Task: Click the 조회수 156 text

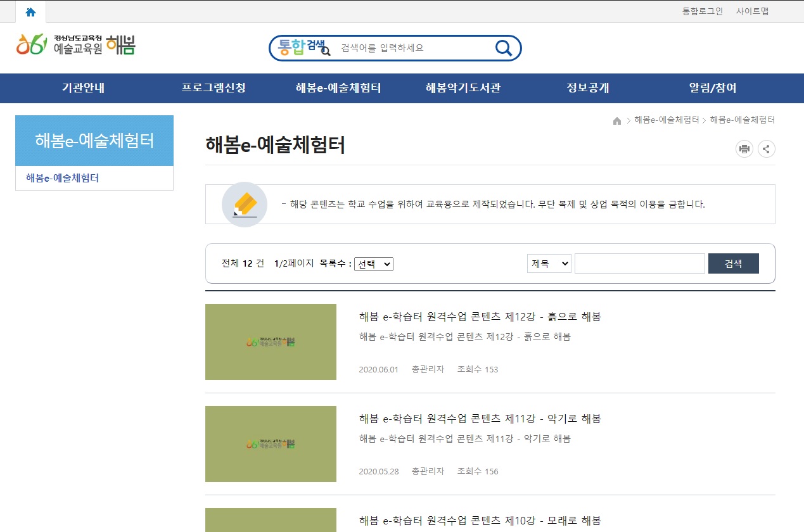Action: click(478, 471)
